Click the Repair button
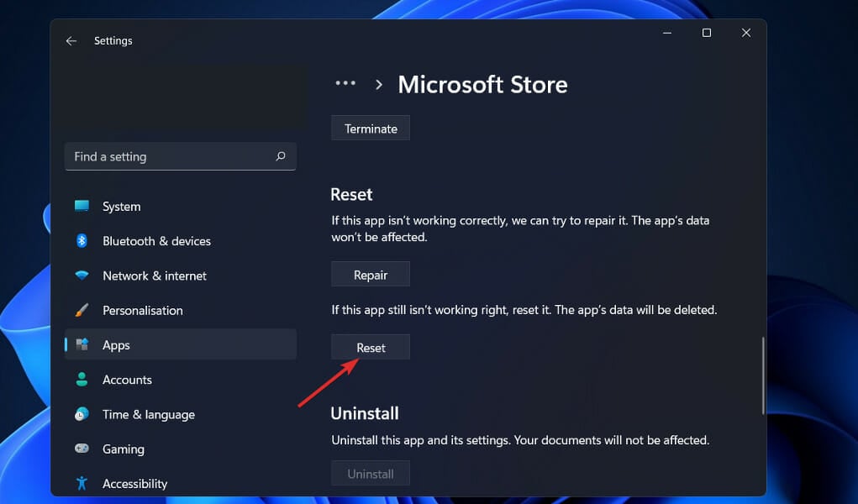The image size is (858, 504). pos(371,274)
